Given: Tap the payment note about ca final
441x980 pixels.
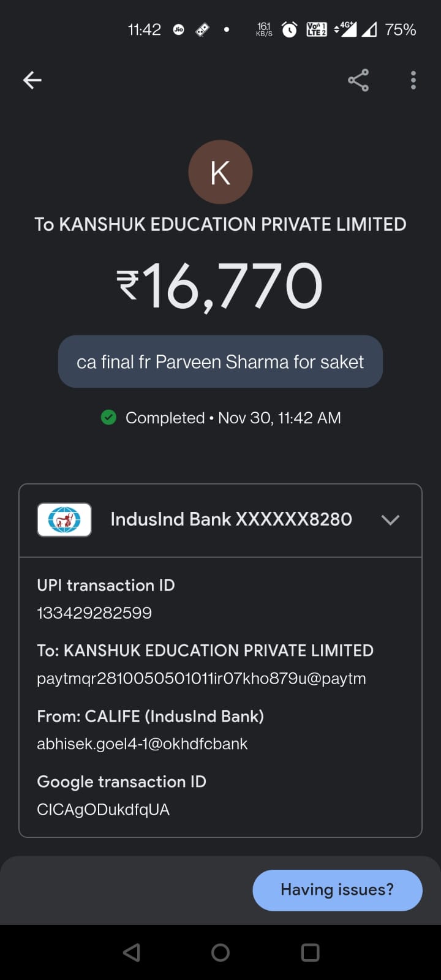Looking at the screenshot, I should click(221, 362).
